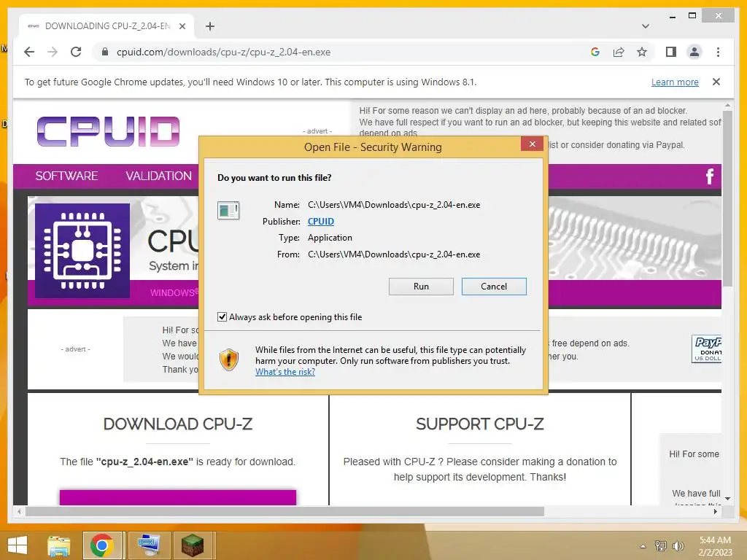Open CPUID's Facebook page icon
The height and width of the screenshot is (560, 747).
[709, 176]
